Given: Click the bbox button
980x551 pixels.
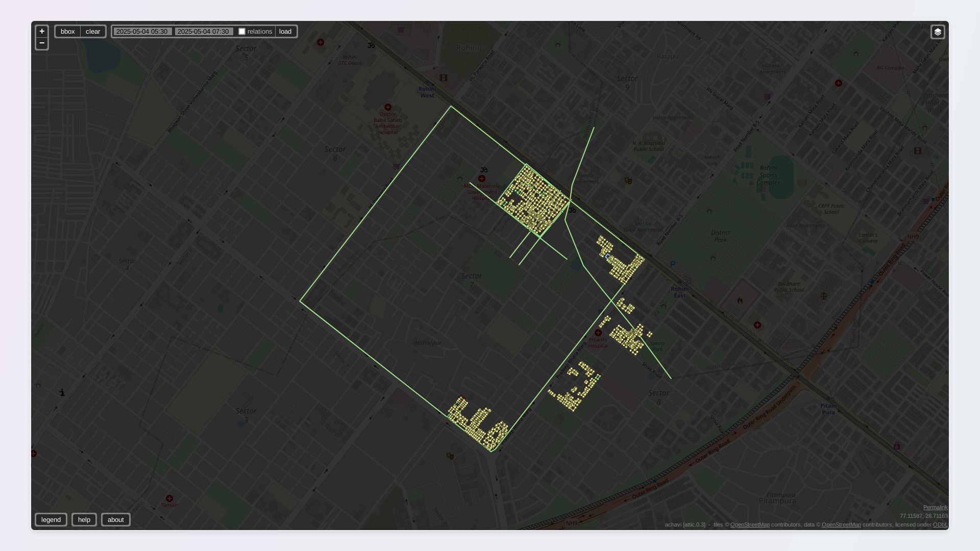Looking at the screenshot, I should pos(68,32).
